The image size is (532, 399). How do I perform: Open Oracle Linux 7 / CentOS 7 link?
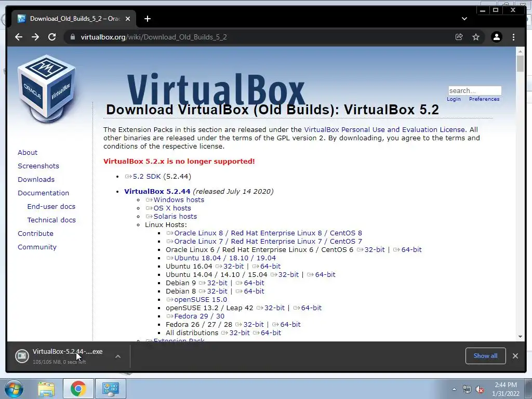pyautogui.click(x=264, y=241)
